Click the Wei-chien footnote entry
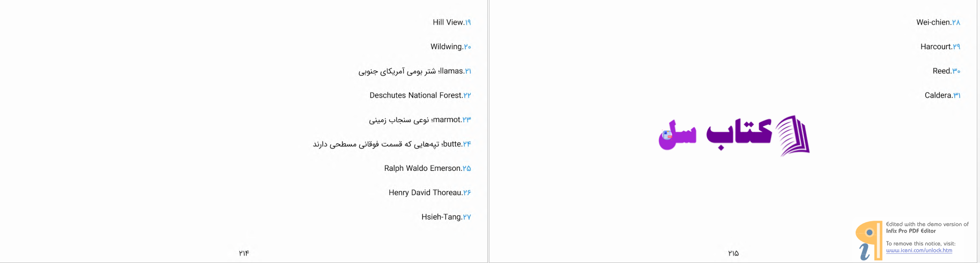This screenshot has width=980, height=263. point(938,22)
